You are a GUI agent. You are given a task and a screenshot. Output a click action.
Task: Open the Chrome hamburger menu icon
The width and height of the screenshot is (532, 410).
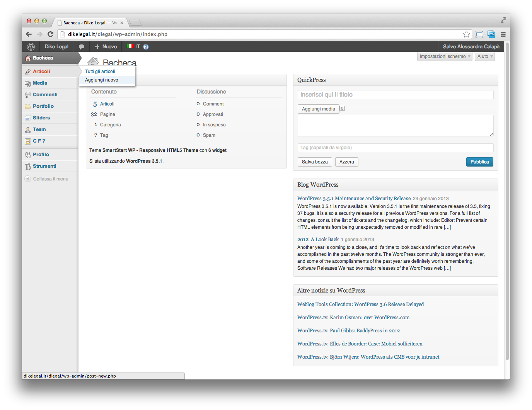[503, 34]
